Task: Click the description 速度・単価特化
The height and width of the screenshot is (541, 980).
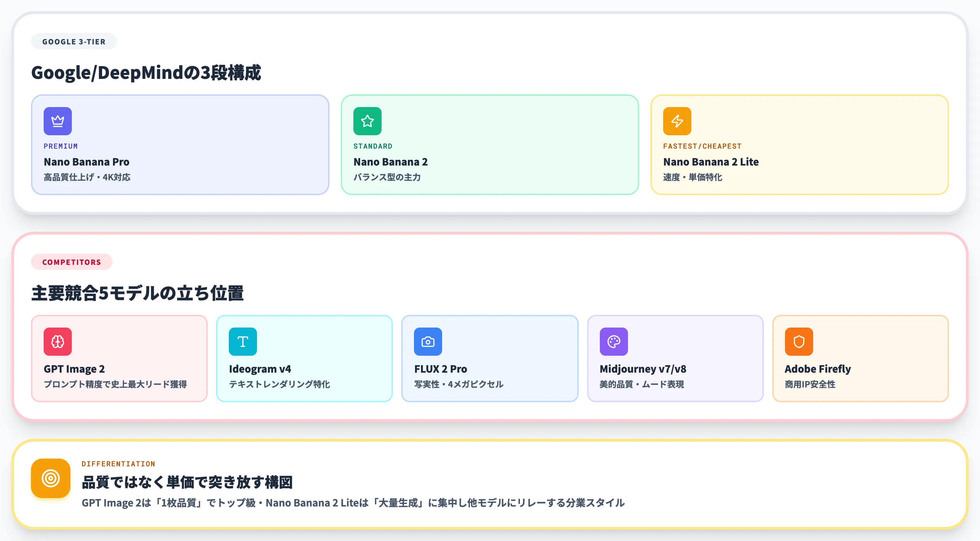Action: [692, 177]
